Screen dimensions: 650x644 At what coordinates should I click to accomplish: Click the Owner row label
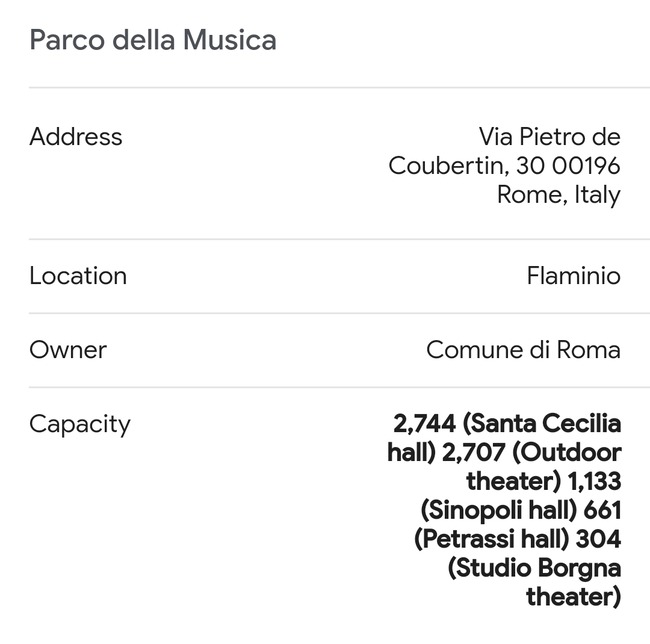[x=68, y=350]
